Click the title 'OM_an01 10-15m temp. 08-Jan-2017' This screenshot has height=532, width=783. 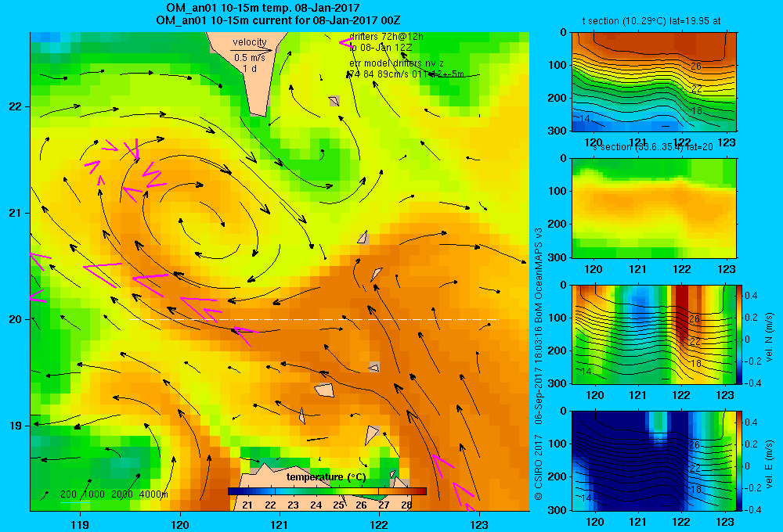[x=262, y=9]
